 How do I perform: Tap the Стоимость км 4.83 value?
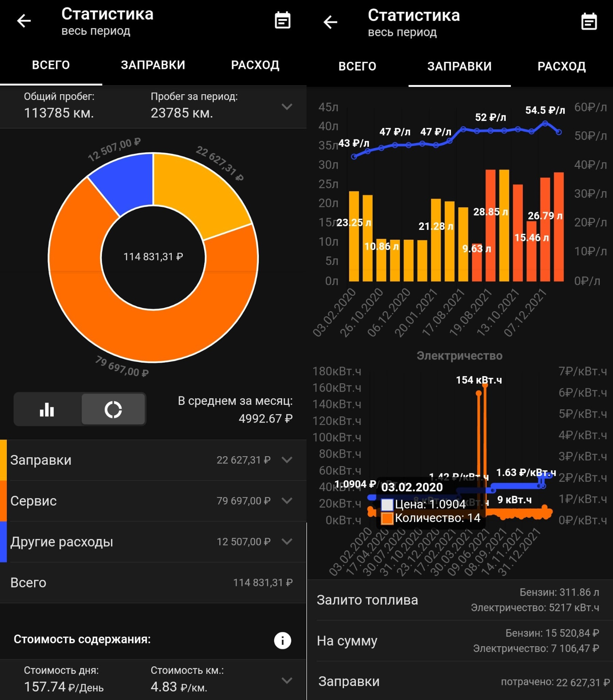tap(179, 687)
